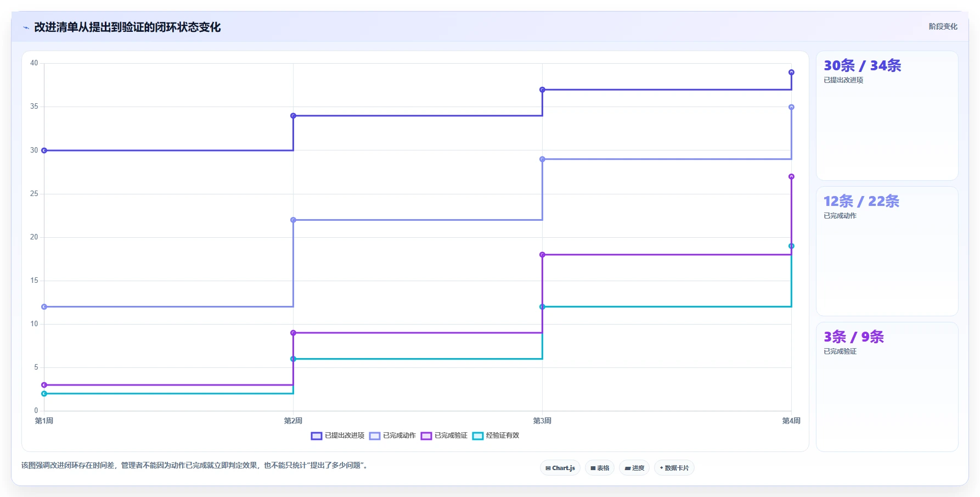Click the y-axis label 20
The width and height of the screenshot is (980, 497).
(34, 237)
